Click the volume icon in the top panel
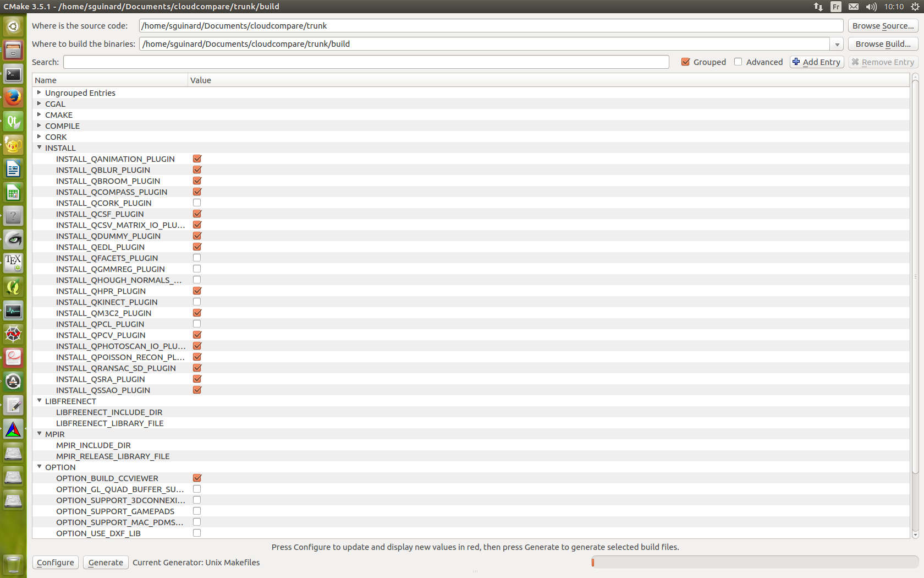Screen dimensions: 924x578 tap(871, 7)
